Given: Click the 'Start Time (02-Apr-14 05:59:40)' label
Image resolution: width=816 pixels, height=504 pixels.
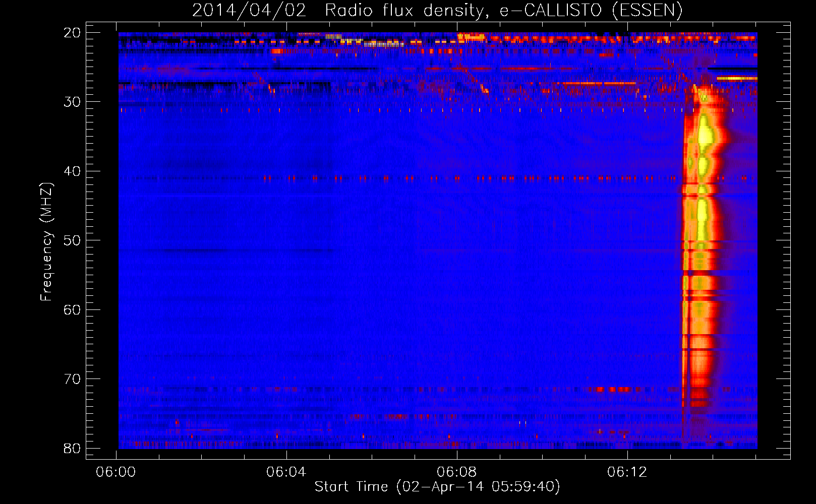Looking at the screenshot, I should 437,487.
